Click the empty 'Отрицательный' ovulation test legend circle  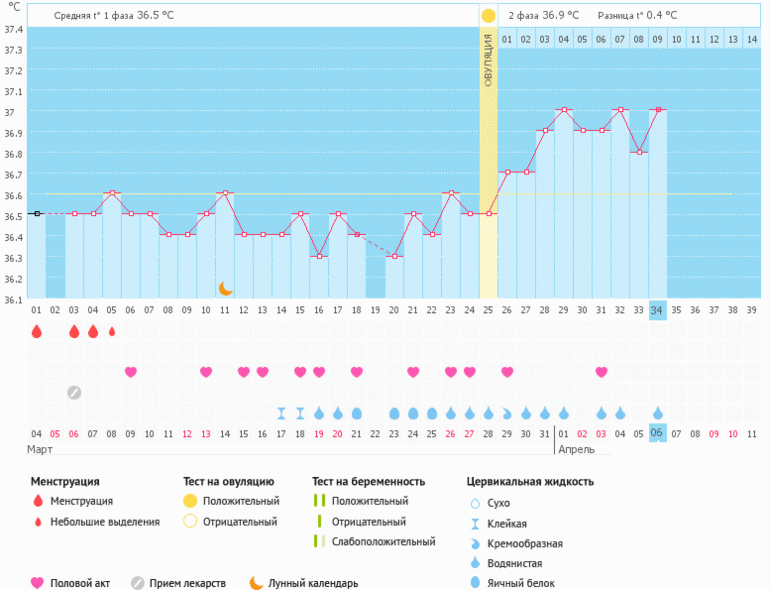coord(191,521)
